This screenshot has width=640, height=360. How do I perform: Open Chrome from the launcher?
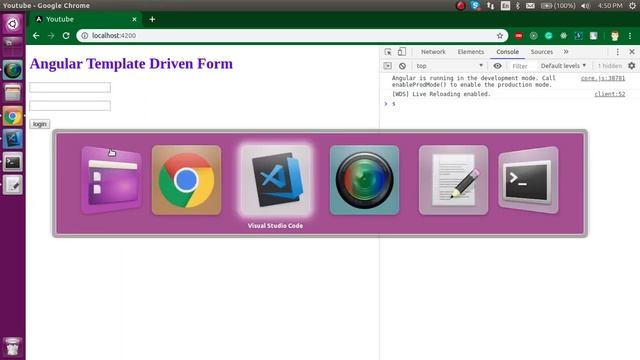pyautogui.click(x=13, y=116)
